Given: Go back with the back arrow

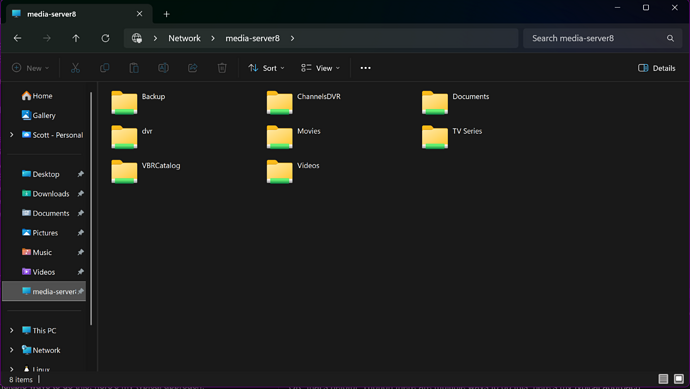Looking at the screenshot, I should [18, 38].
